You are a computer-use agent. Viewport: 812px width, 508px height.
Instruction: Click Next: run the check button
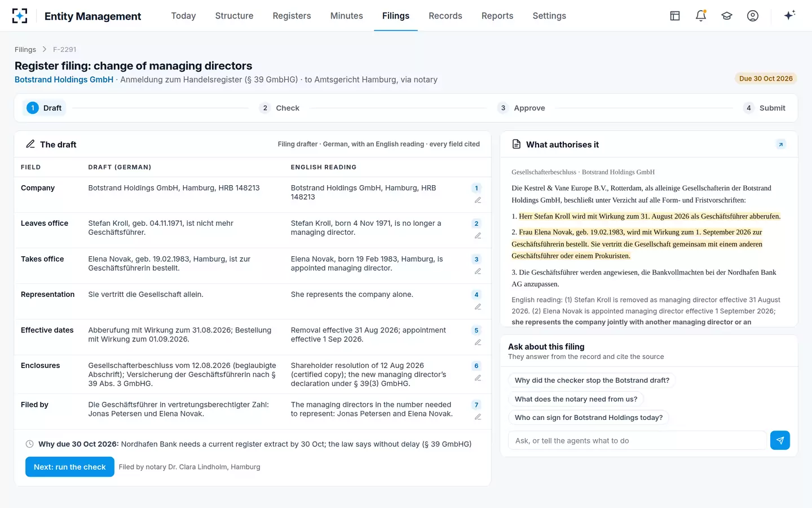point(70,467)
